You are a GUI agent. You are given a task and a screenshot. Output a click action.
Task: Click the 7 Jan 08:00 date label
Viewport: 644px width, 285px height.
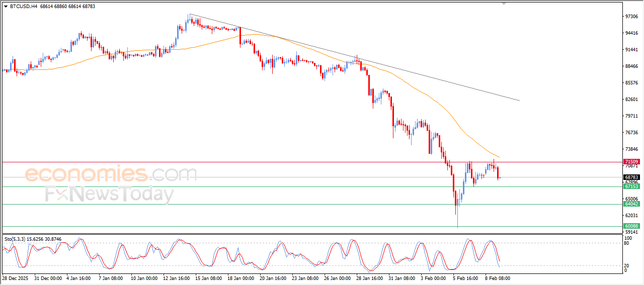tap(111, 277)
